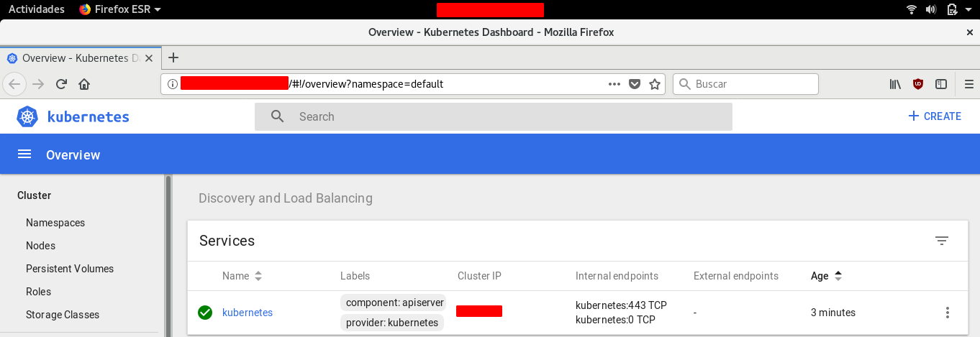The height and width of the screenshot is (337, 980).
Task: Bookmark this page with star icon
Action: (x=654, y=84)
